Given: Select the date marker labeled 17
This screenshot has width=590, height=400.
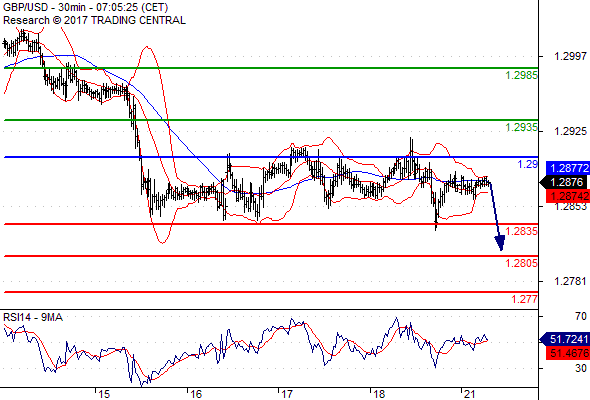Looking at the screenshot, I should coord(287,394).
